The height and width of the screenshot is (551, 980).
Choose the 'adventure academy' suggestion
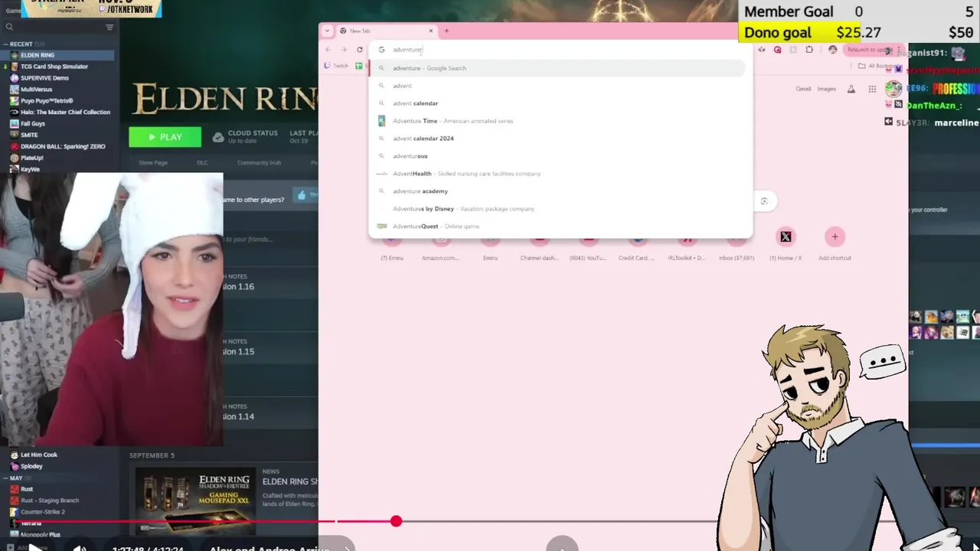(x=557, y=191)
